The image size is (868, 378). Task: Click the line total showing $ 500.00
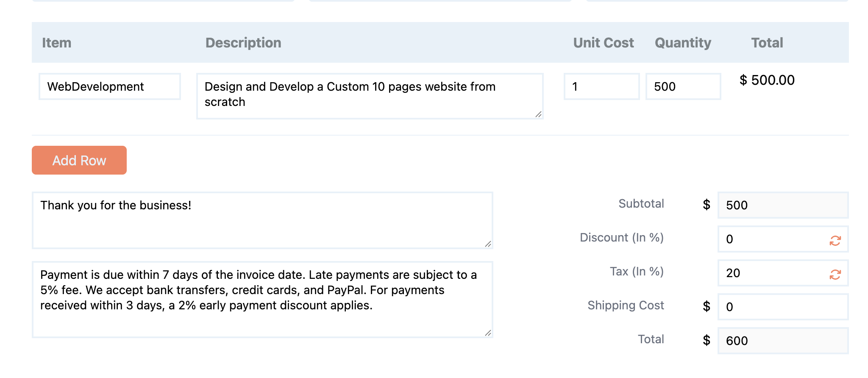[x=767, y=81]
